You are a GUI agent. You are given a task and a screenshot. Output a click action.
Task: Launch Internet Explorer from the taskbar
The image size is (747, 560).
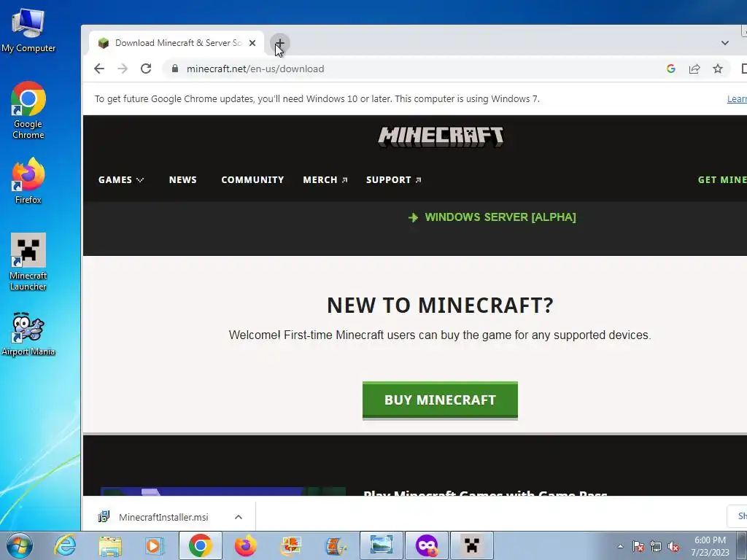pyautogui.click(x=65, y=545)
